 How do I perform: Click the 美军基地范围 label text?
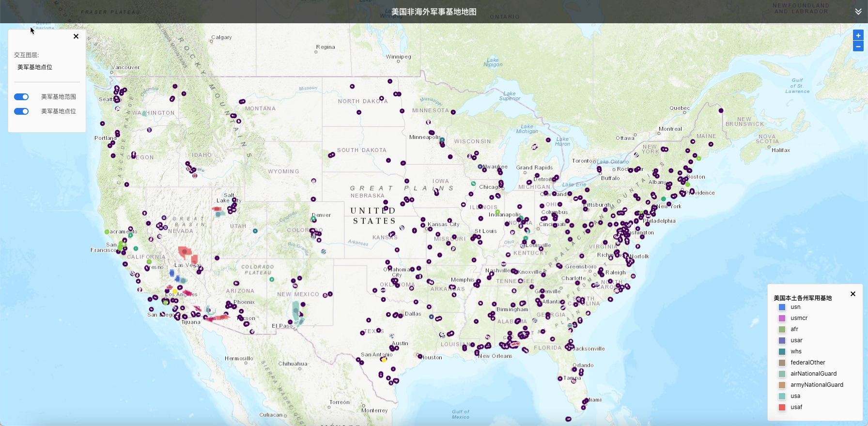[59, 97]
